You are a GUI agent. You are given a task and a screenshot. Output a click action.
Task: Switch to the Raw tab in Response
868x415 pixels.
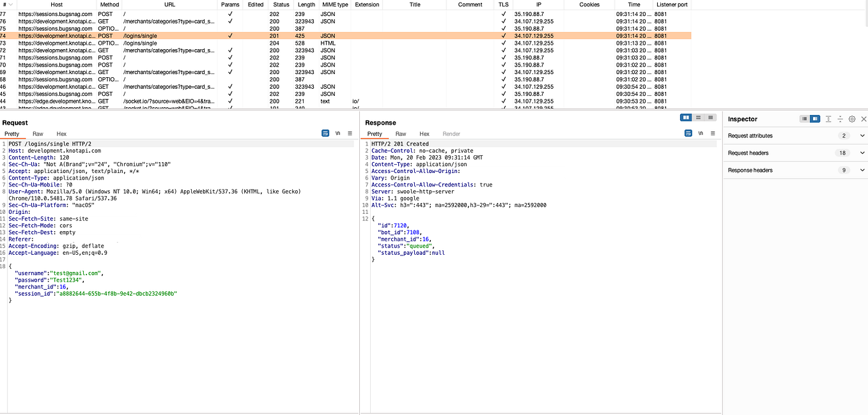tap(401, 133)
